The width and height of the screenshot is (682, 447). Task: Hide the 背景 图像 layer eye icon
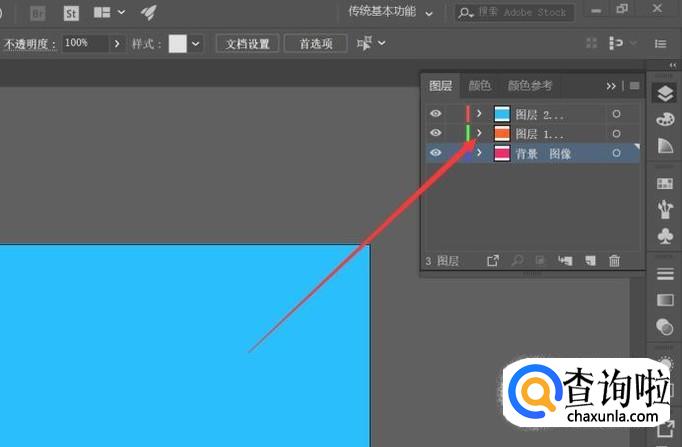coord(435,153)
